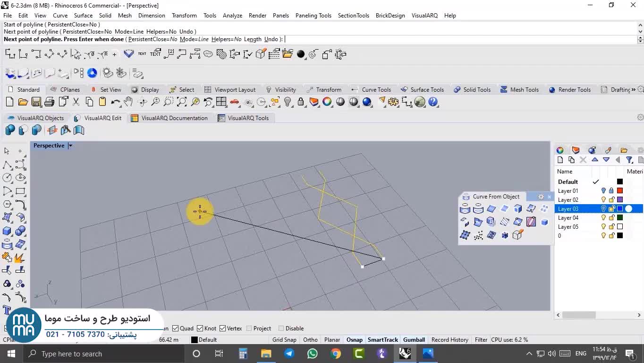This screenshot has width=644, height=363.
Task: Click the Save file icon in Standard toolbar
Action: (x=36, y=102)
